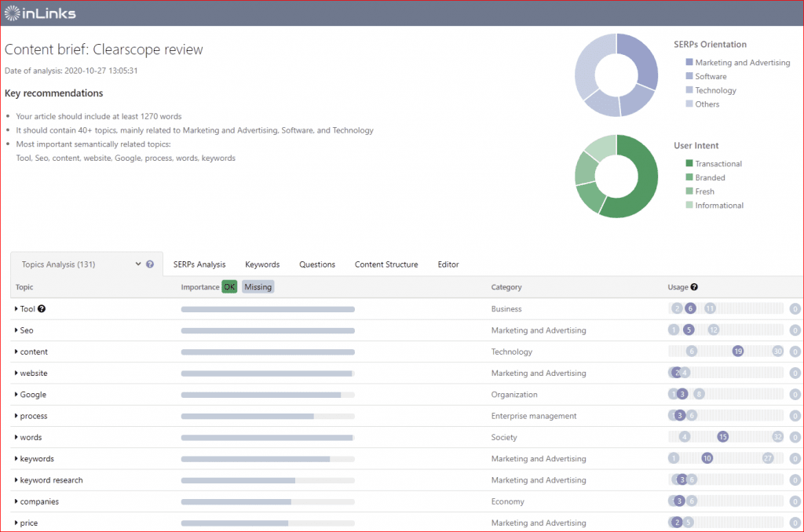Switch to the Editor tab
This screenshot has width=804, height=532.
tap(448, 264)
